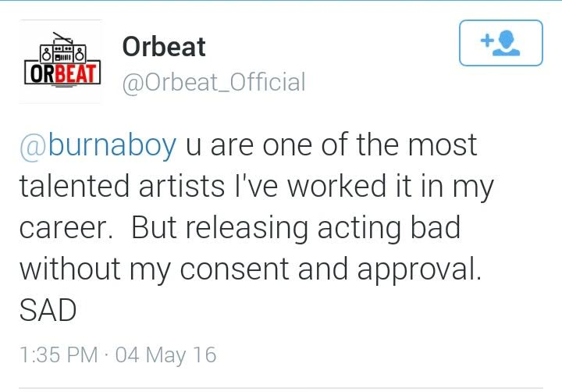Tap the Orbeat profile avatar logo

click(x=62, y=62)
